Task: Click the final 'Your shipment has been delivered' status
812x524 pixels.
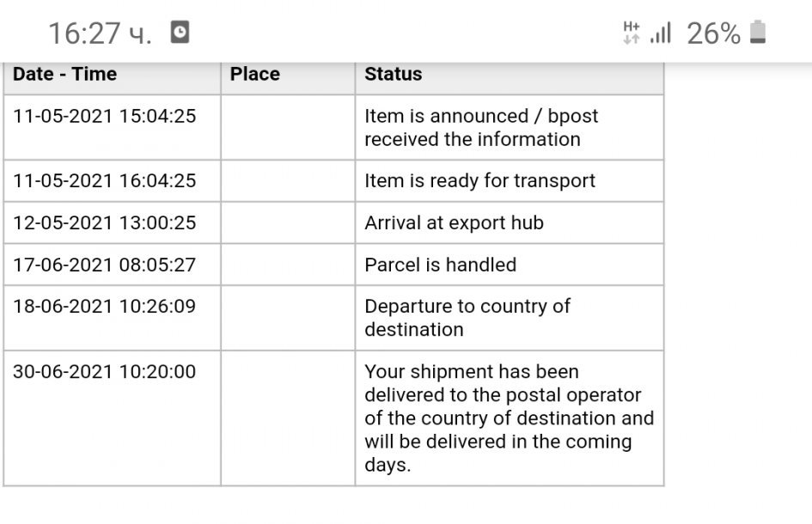Action: click(x=509, y=418)
